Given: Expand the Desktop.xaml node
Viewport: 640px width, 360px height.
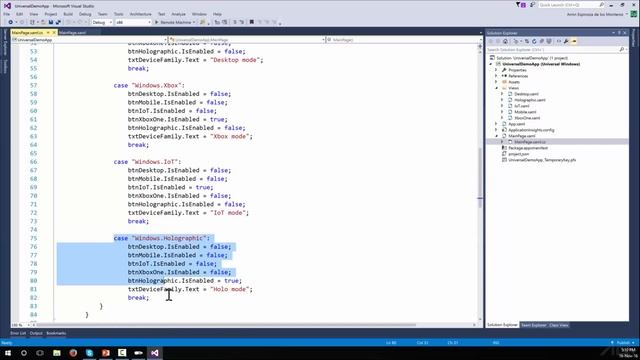Looking at the screenshot, I should point(502,94).
